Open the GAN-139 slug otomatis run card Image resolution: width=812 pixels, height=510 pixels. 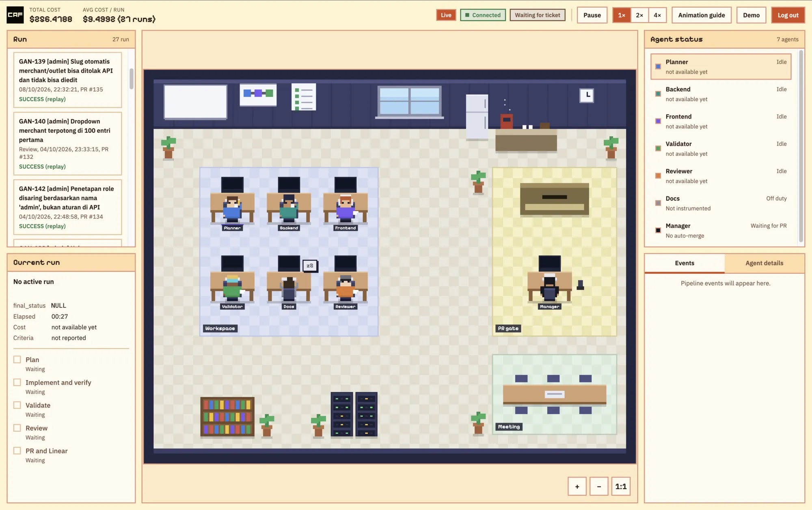tap(67, 80)
